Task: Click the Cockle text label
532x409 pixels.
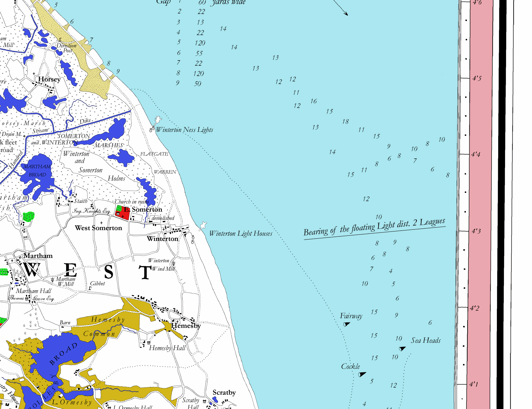Action: (x=350, y=366)
